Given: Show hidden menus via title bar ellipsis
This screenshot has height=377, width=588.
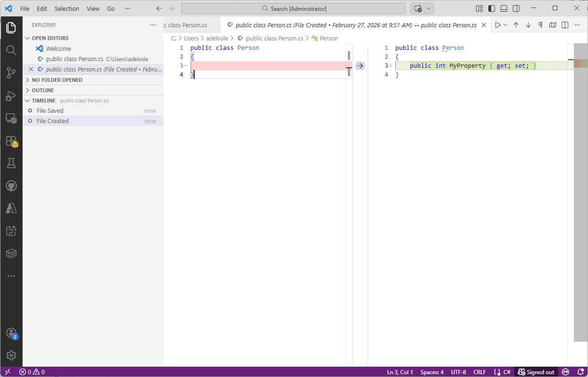Looking at the screenshot, I should [x=127, y=8].
